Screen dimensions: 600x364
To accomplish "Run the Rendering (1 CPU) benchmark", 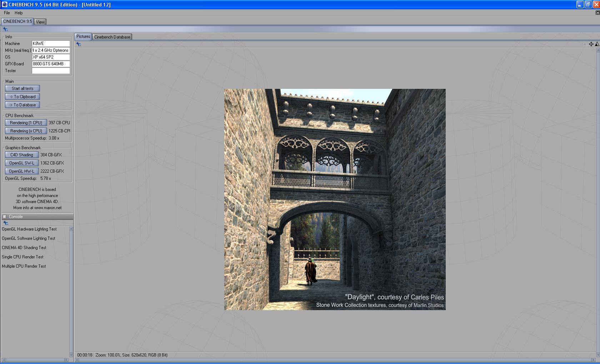I will (26, 123).
